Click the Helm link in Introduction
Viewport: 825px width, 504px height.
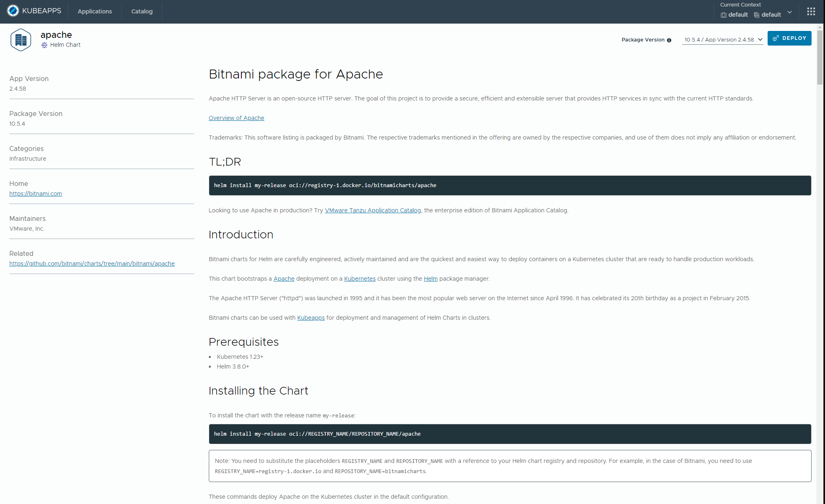pos(430,279)
